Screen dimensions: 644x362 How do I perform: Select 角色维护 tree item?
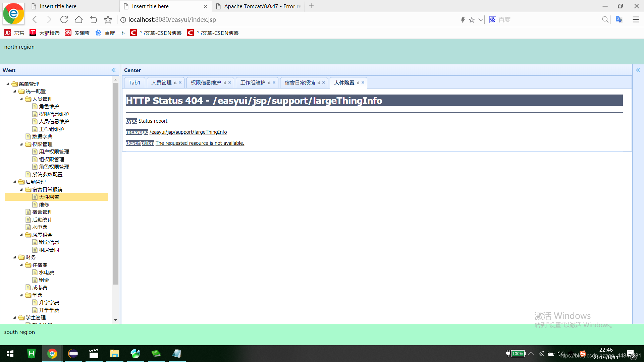point(49,106)
